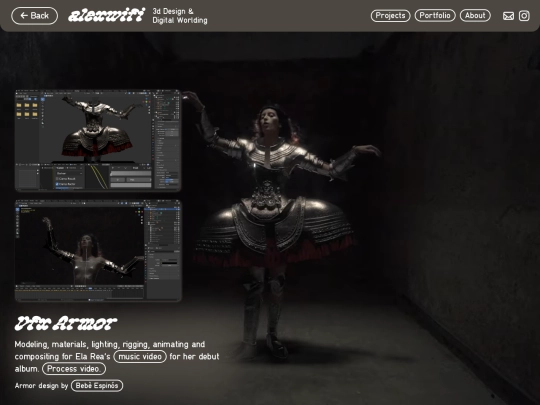The image size is (540, 405).
Task: Open the Bebè Espinós designer link
Action: 97,386
